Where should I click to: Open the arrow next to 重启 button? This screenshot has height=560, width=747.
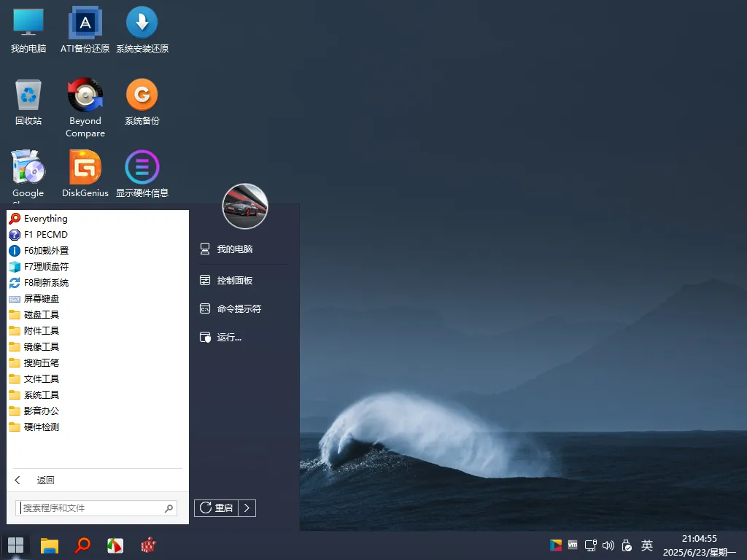[247, 507]
